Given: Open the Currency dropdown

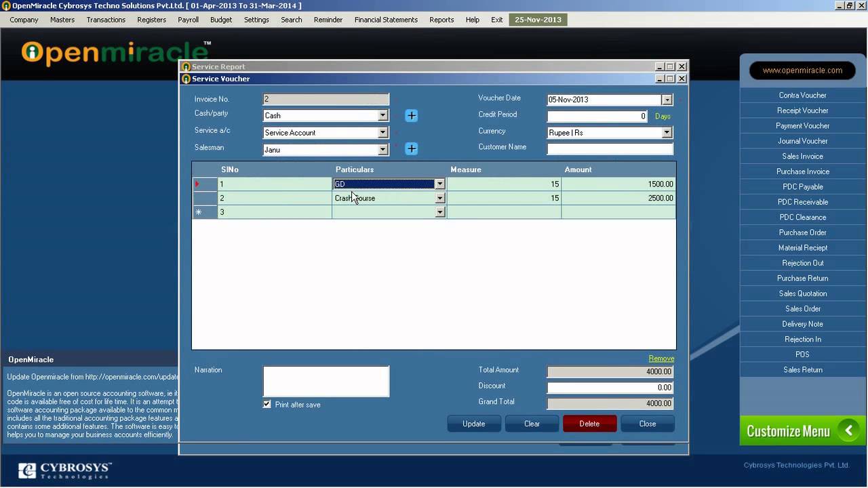Looking at the screenshot, I should [x=667, y=133].
